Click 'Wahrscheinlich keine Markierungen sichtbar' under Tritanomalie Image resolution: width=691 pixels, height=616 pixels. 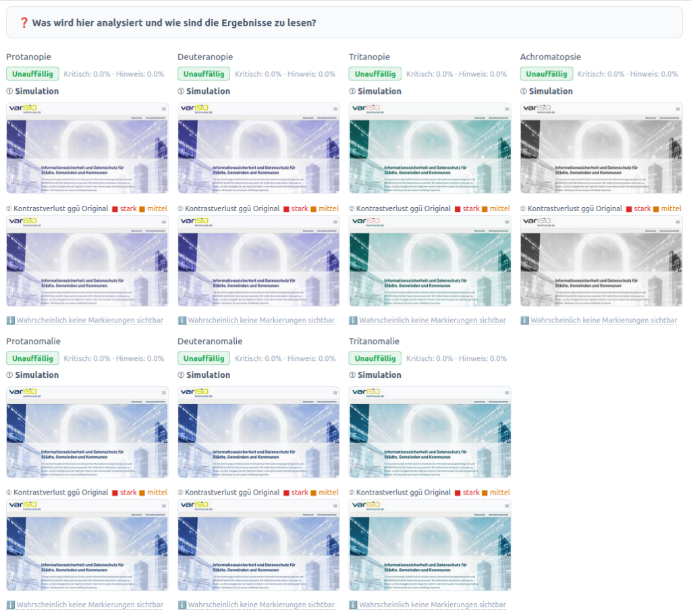[433, 605]
